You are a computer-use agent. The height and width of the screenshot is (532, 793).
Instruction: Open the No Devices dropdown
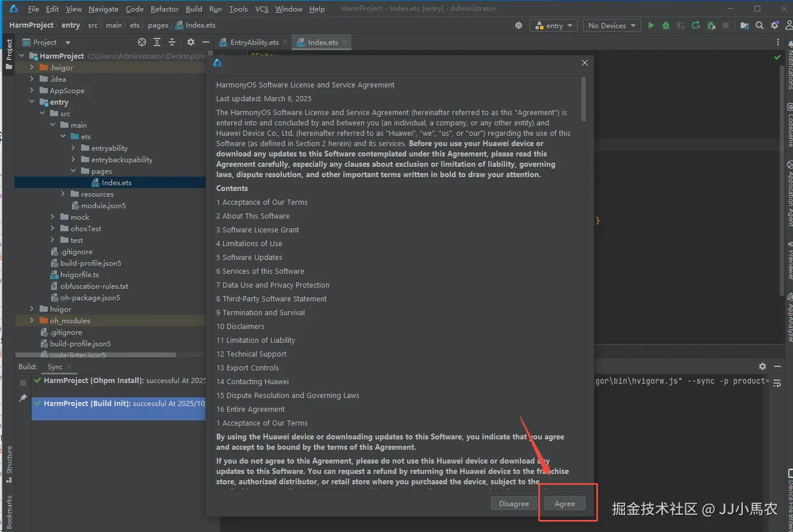[x=612, y=25]
